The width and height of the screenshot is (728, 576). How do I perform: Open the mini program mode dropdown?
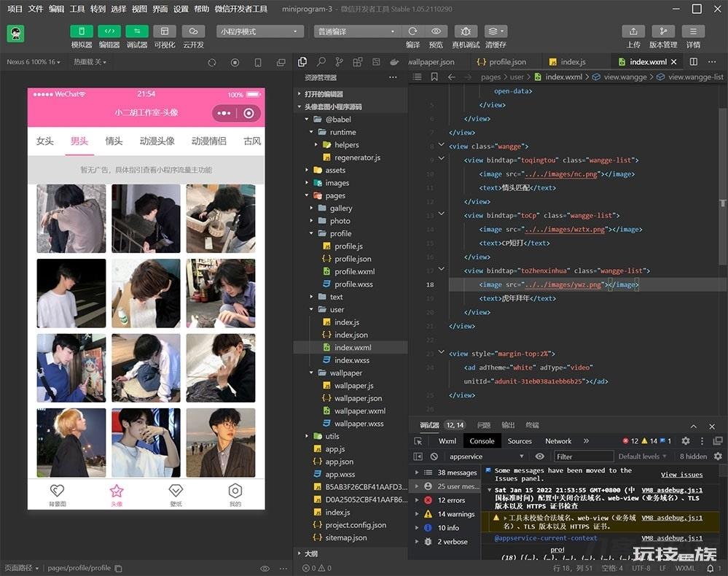[259, 31]
